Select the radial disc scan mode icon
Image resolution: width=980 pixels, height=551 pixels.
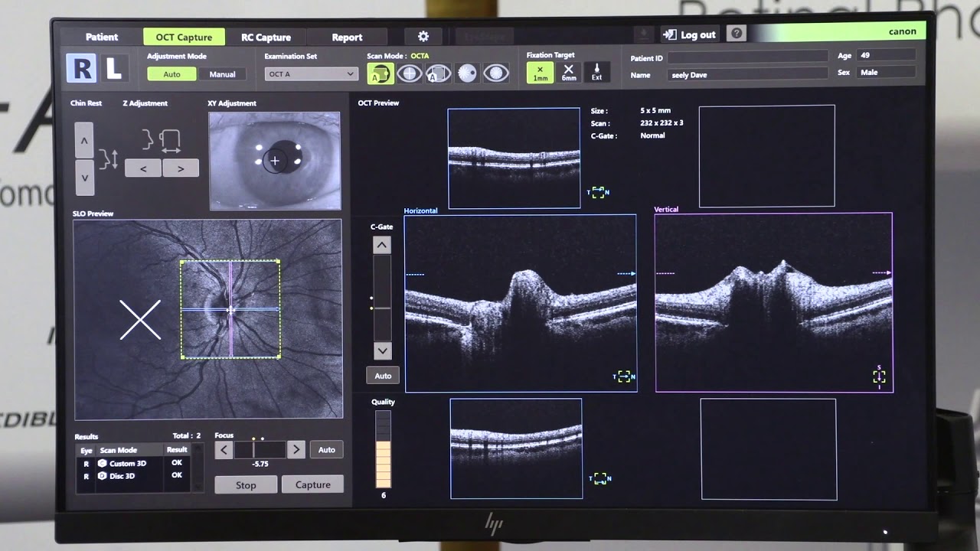click(467, 73)
